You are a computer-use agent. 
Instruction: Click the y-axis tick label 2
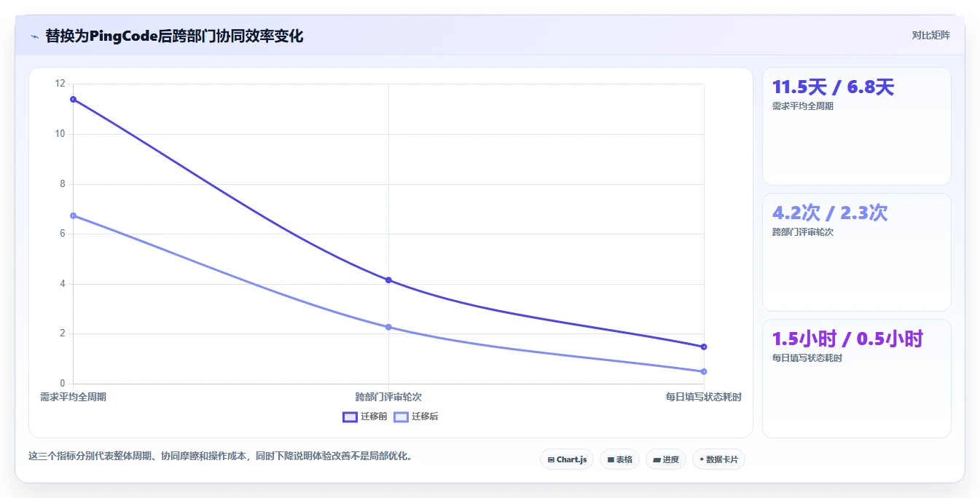click(63, 333)
